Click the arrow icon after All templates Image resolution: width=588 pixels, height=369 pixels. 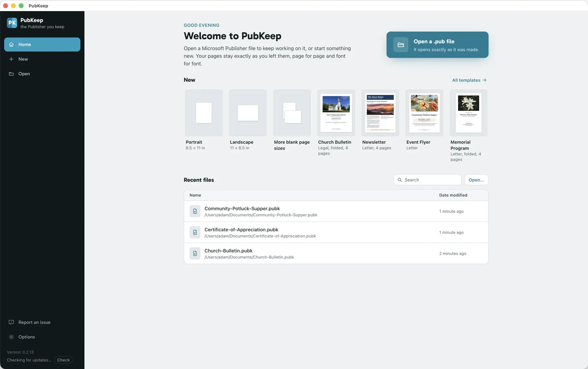click(485, 80)
